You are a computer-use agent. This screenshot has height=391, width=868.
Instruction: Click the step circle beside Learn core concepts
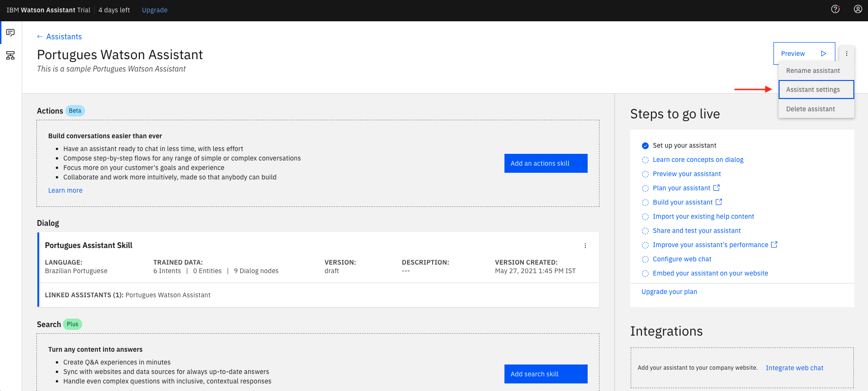click(x=645, y=160)
